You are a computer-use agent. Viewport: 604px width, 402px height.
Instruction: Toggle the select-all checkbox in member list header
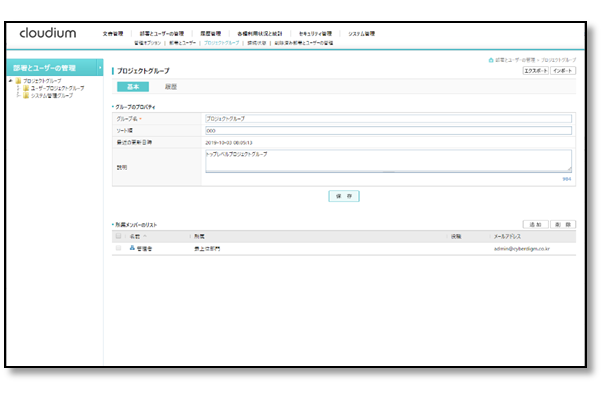118,237
